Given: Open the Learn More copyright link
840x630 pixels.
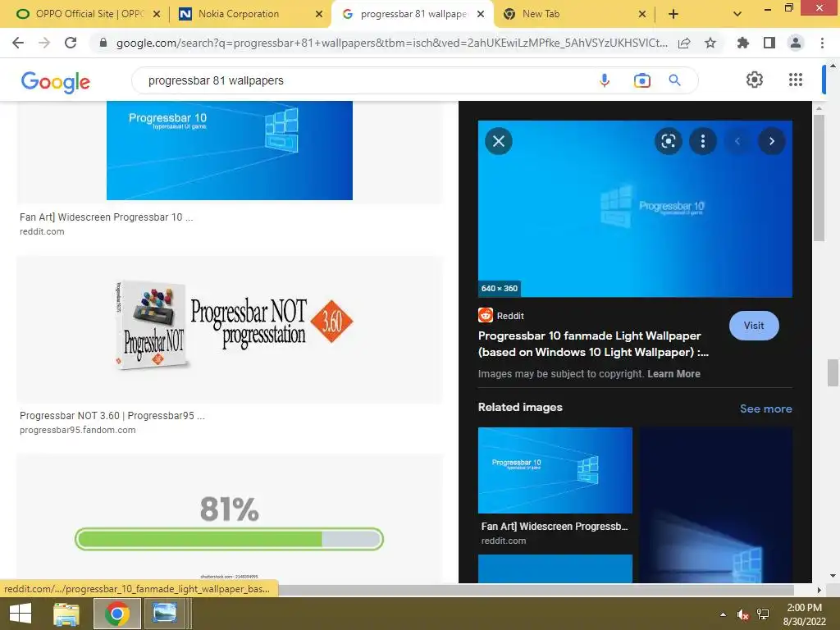Looking at the screenshot, I should (x=673, y=374).
